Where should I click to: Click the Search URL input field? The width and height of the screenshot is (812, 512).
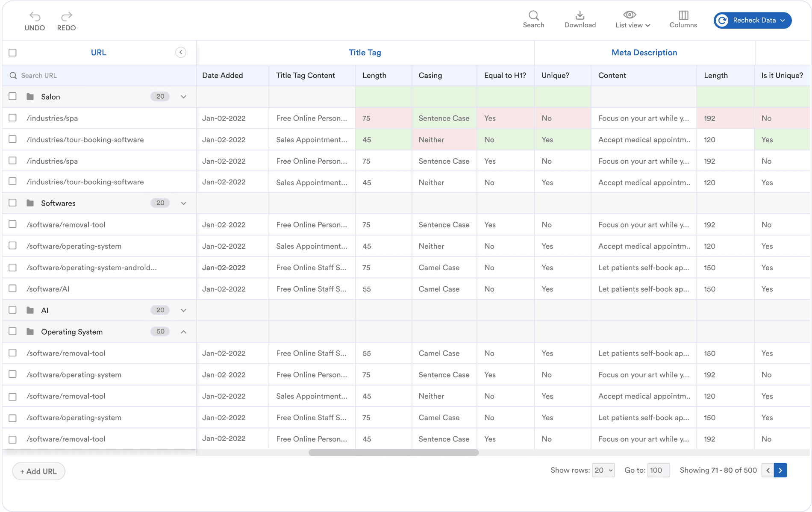[99, 75]
